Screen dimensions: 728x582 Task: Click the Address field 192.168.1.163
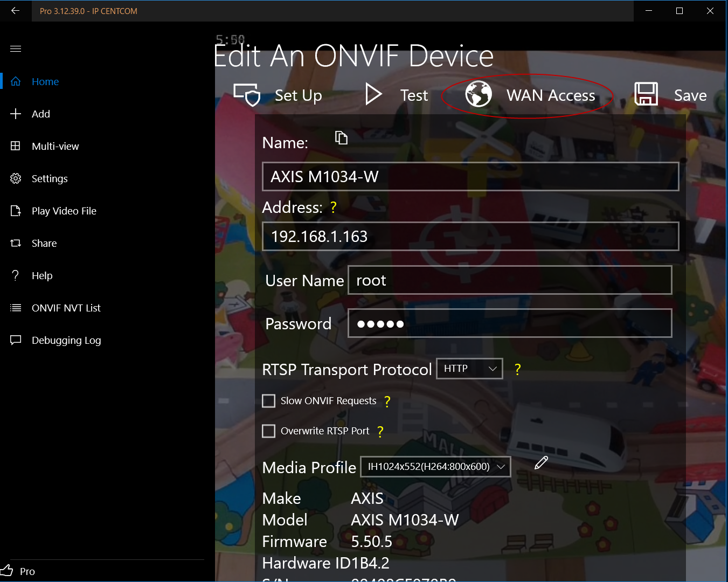click(470, 237)
